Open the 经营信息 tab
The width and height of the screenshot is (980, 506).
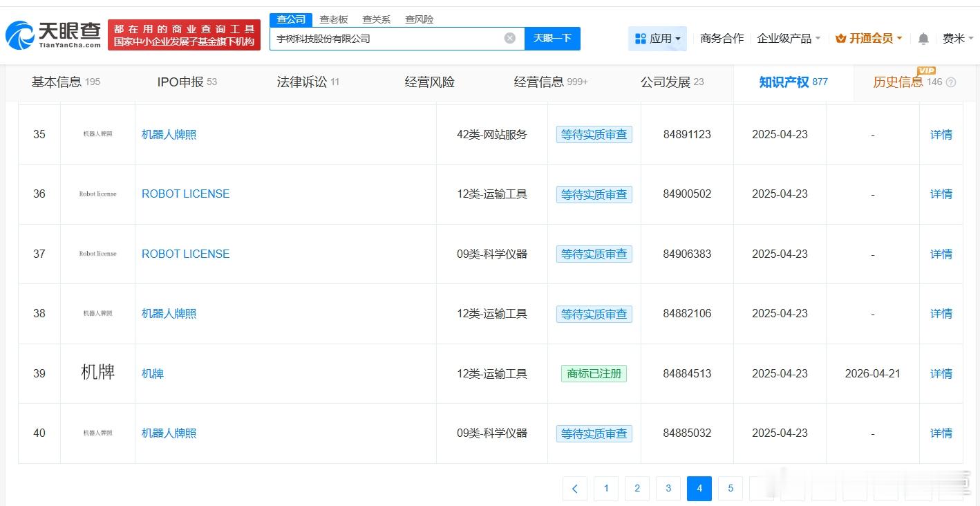(x=551, y=82)
